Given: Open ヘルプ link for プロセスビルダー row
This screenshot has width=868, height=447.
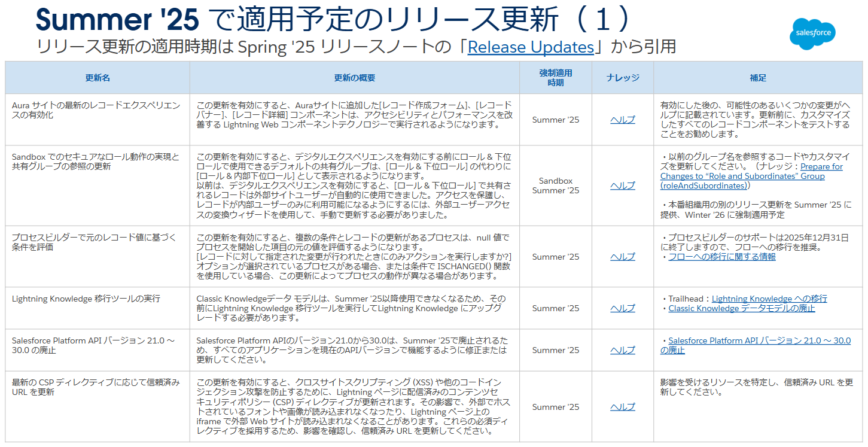Looking at the screenshot, I should pyautogui.click(x=622, y=257).
